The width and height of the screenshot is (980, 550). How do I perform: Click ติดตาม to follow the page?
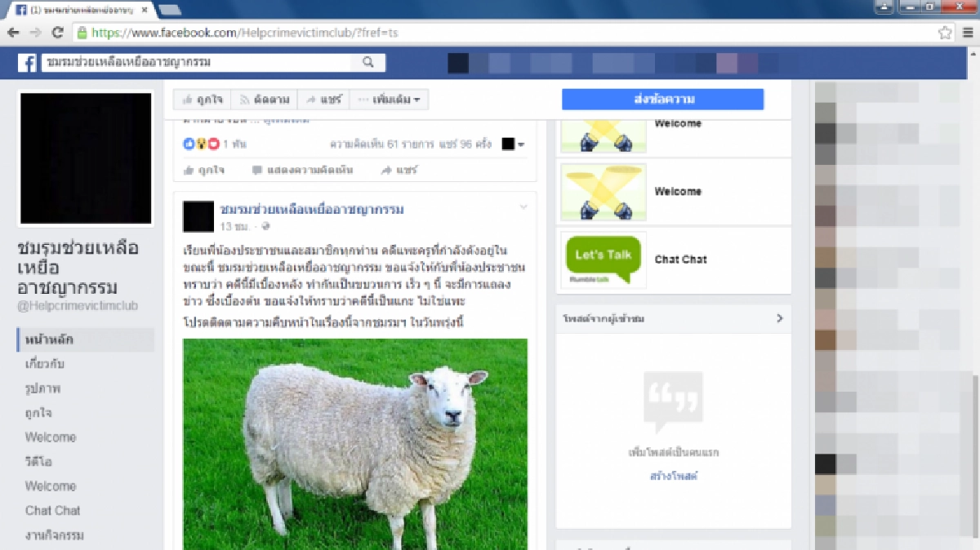click(265, 100)
